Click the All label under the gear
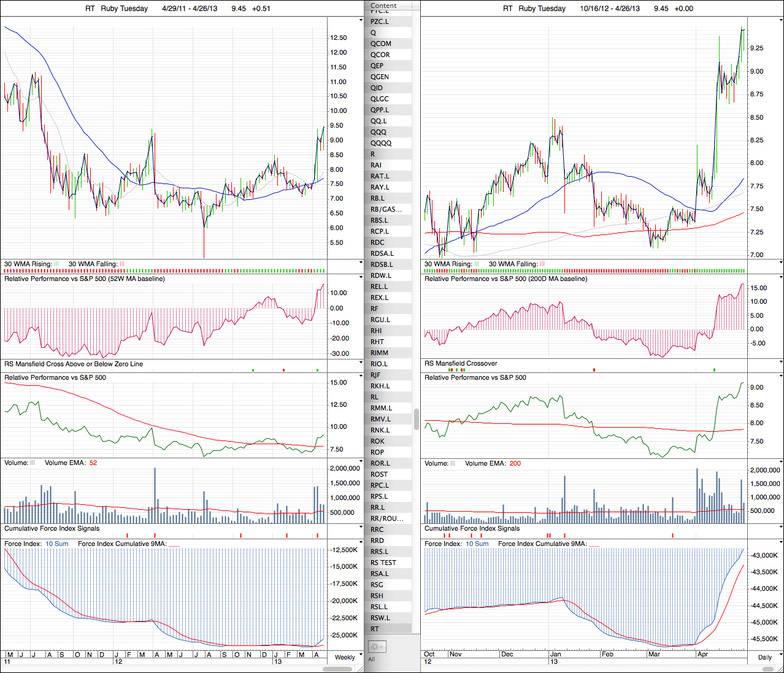 click(x=372, y=660)
